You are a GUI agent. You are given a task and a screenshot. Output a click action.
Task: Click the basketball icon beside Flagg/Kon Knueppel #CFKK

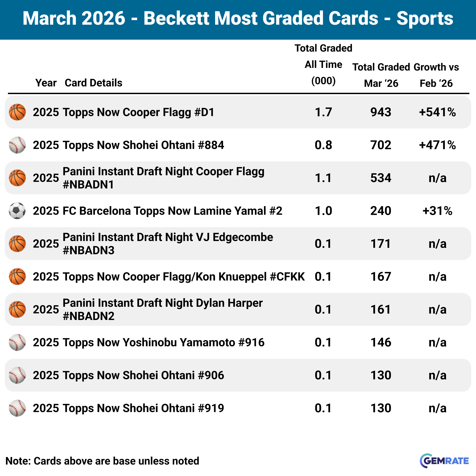pyautogui.click(x=17, y=277)
